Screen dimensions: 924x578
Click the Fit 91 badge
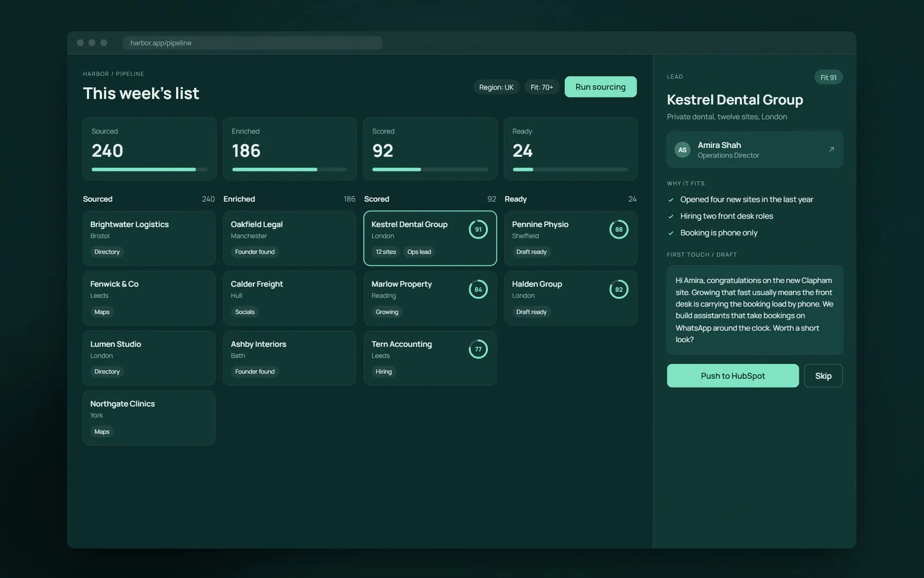[x=828, y=77]
